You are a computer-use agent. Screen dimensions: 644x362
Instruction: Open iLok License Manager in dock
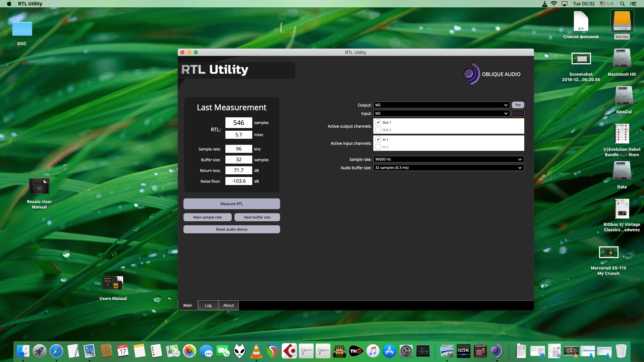pyautogui.click(x=463, y=351)
